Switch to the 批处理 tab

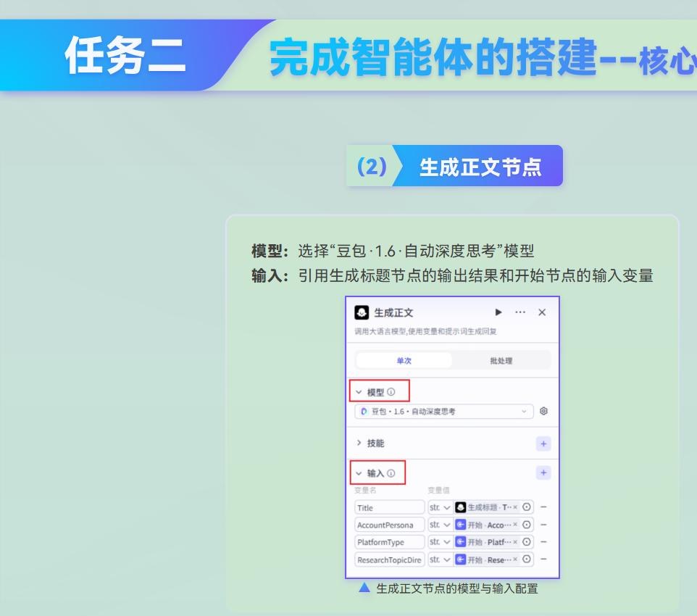pyautogui.click(x=501, y=360)
